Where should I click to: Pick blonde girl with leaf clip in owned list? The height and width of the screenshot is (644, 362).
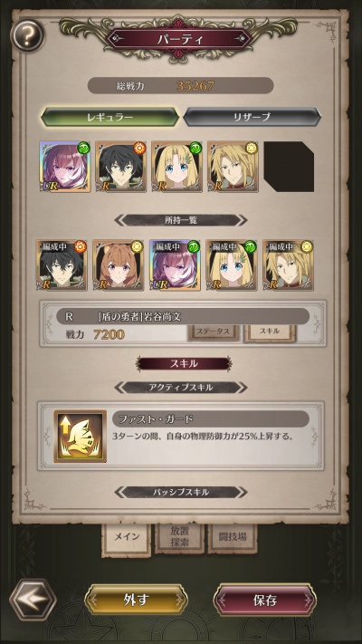pyautogui.click(x=232, y=265)
